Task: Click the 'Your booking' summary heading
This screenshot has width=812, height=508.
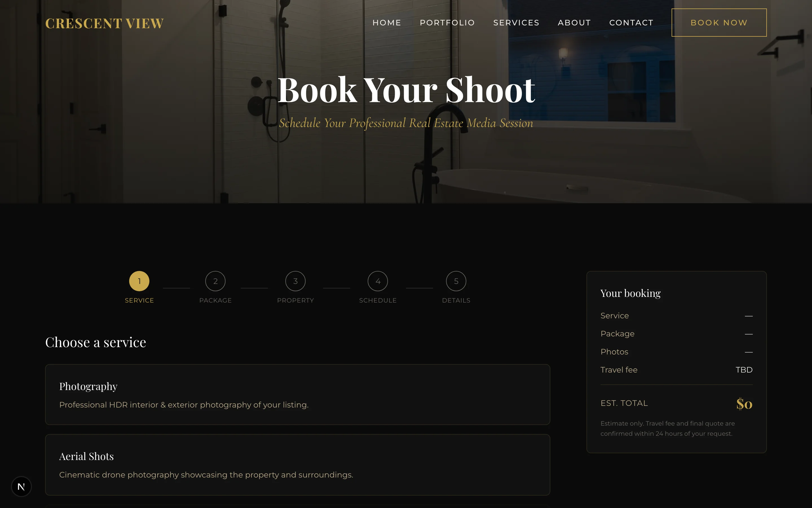Action: tap(630, 293)
